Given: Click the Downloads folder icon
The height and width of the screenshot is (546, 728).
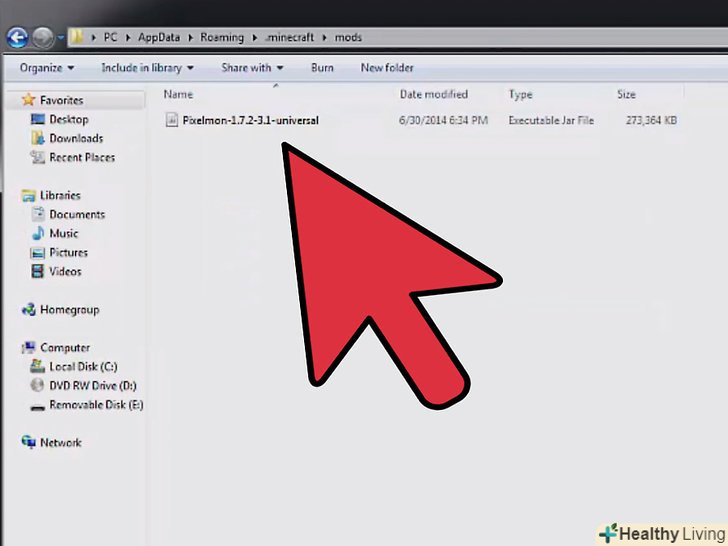Looking at the screenshot, I should click(38, 138).
